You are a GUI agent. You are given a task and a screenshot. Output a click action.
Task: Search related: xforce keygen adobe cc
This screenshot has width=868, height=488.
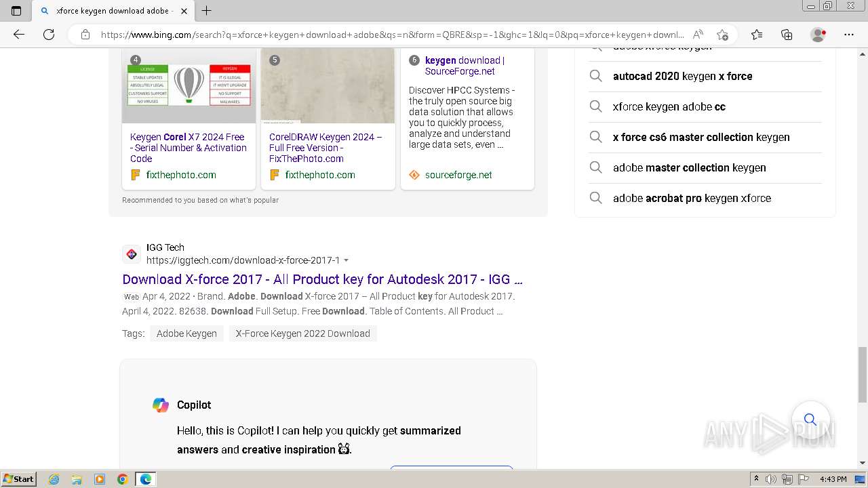click(x=669, y=106)
